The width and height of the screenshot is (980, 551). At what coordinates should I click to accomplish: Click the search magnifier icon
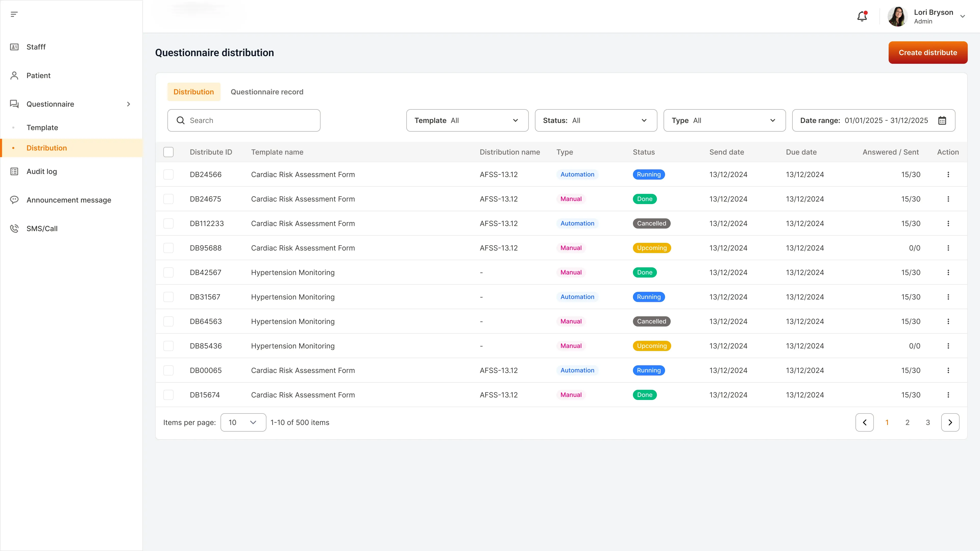pyautogui.click(x=181, y=121)
